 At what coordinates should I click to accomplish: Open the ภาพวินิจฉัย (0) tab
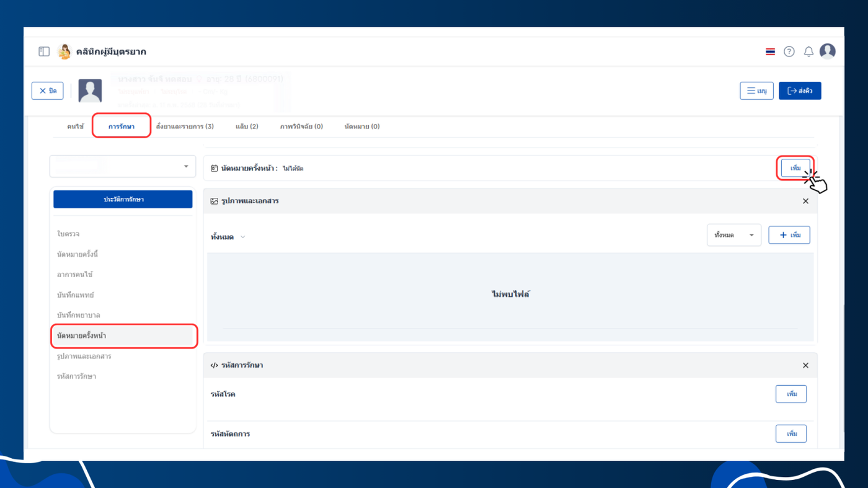(x=301, y=126)
